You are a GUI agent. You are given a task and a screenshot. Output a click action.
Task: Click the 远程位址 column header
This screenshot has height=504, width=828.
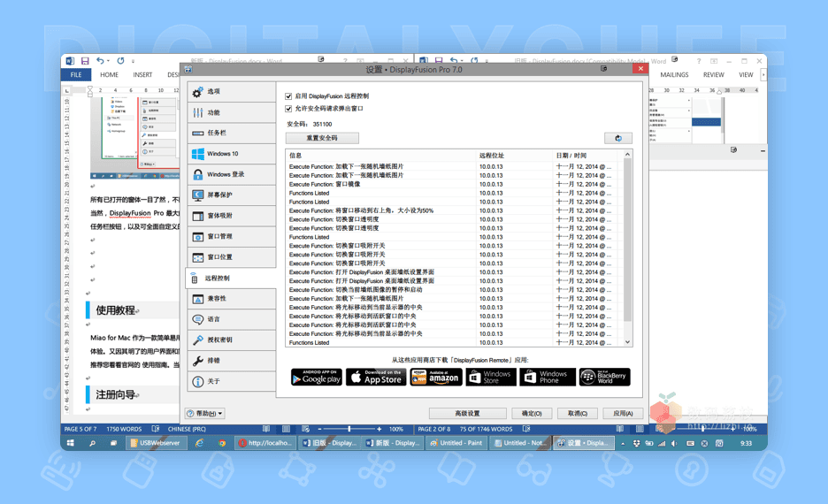click(514, 156)
